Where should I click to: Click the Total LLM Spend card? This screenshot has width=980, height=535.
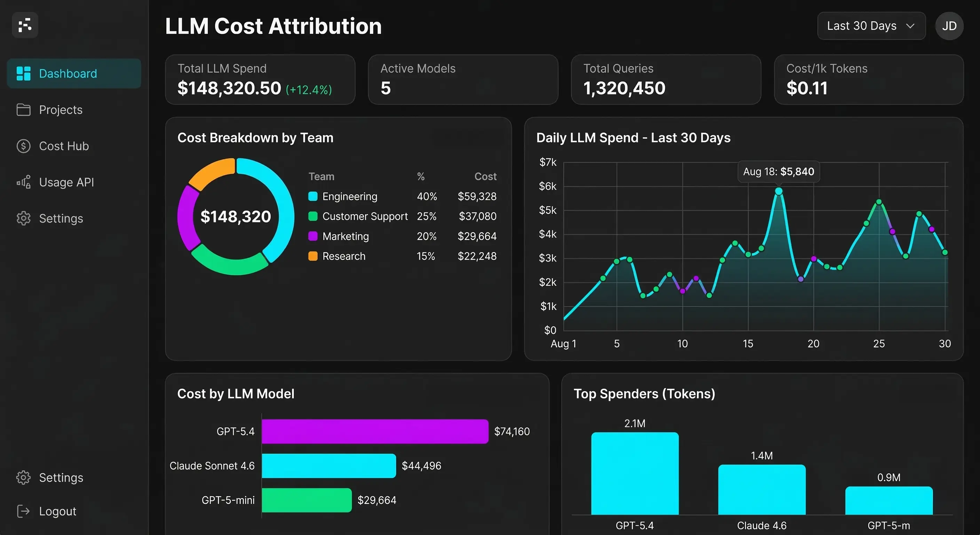[x=260, y=79]
